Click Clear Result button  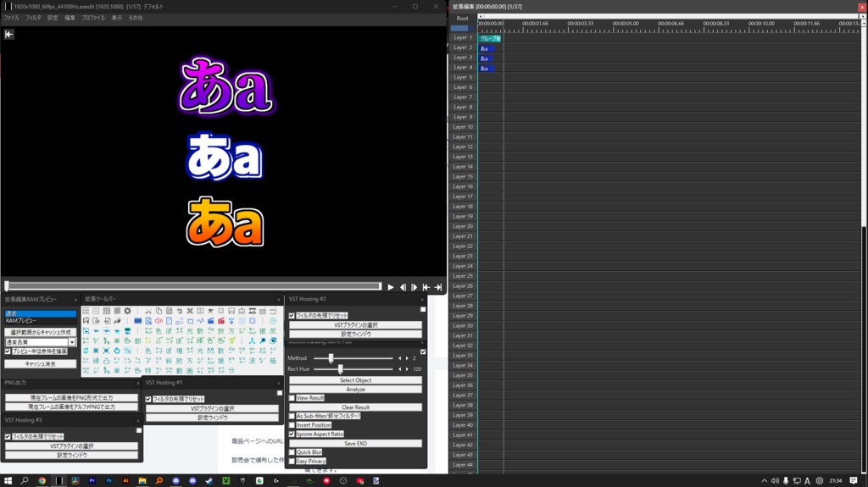coord(355,407)
